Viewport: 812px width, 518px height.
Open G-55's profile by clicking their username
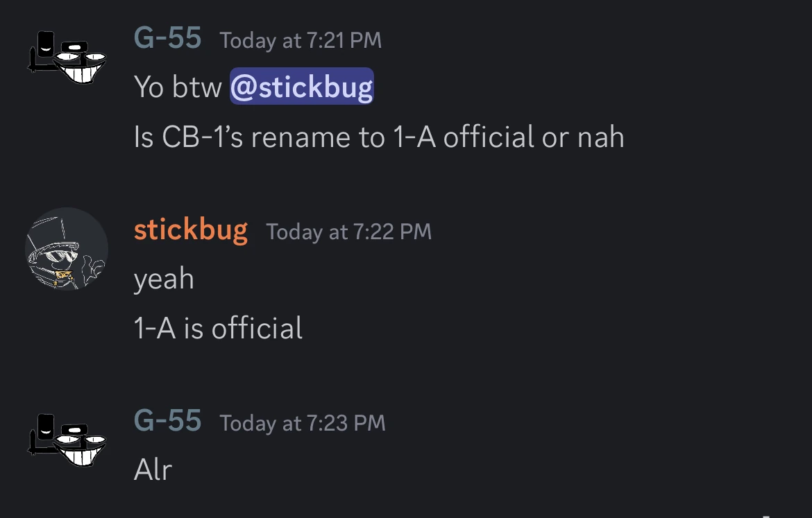(x=167, y=40)
